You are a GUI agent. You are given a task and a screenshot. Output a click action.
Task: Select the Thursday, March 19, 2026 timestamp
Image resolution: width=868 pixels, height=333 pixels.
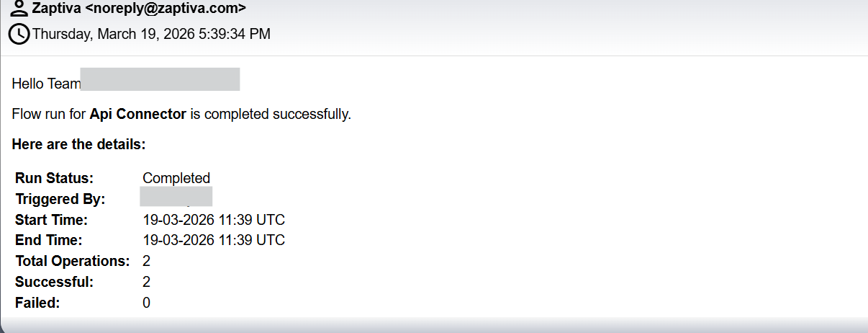[151, 34]
